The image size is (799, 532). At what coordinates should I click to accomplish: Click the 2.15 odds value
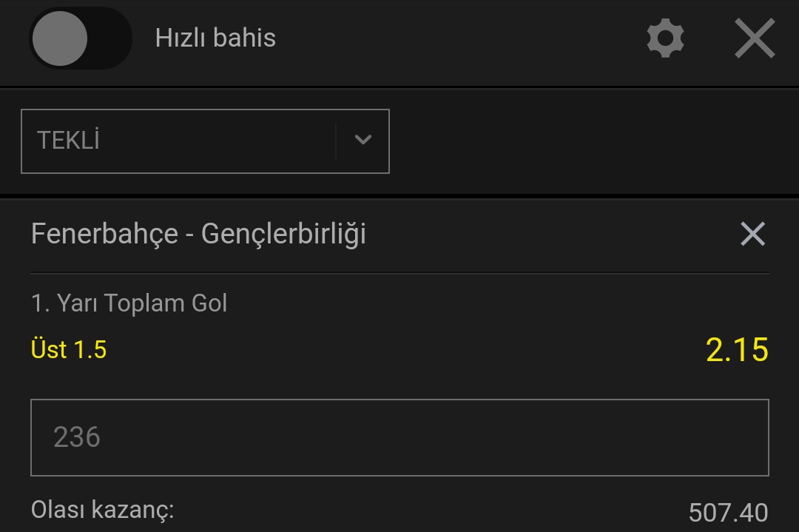[737, 350]
